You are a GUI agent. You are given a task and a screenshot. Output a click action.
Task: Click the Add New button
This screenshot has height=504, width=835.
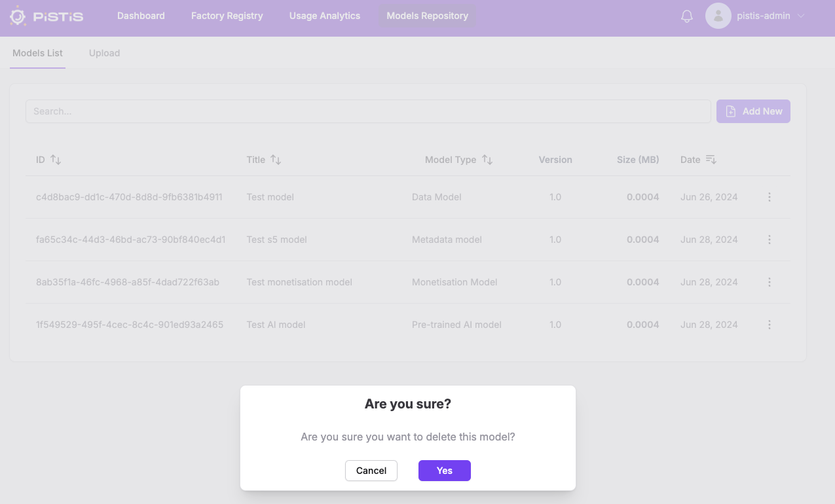coord(753,111)
